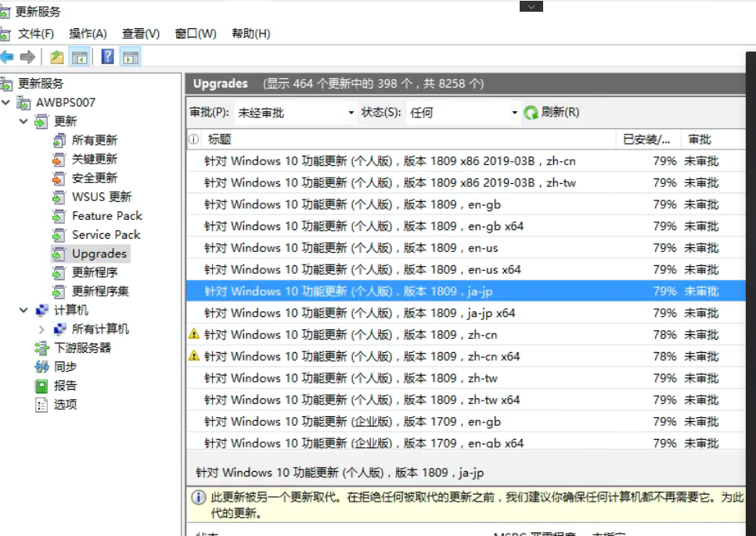The width and height of the screenshot is (756, 536).
Task: Select 更新程序 in the tree
Action: (x=95, y=272)
